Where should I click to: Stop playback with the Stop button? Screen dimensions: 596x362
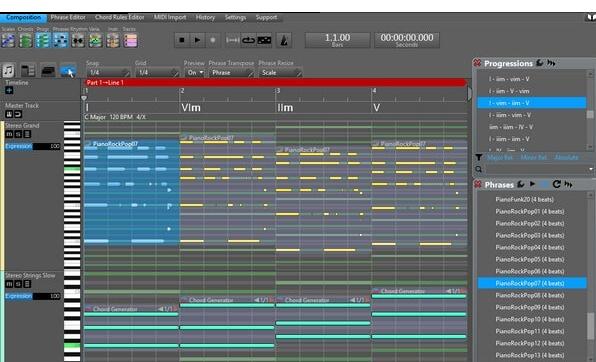pyautogui.click(x=182, y=40)
